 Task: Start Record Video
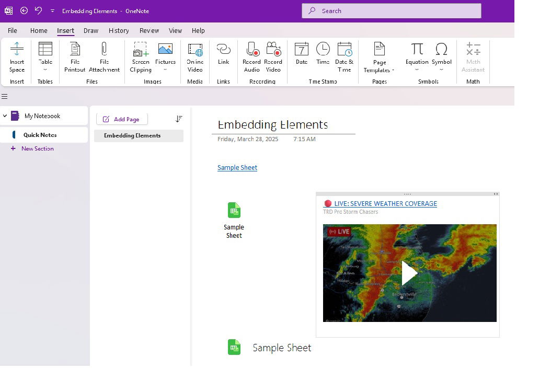tap(273, 57)
